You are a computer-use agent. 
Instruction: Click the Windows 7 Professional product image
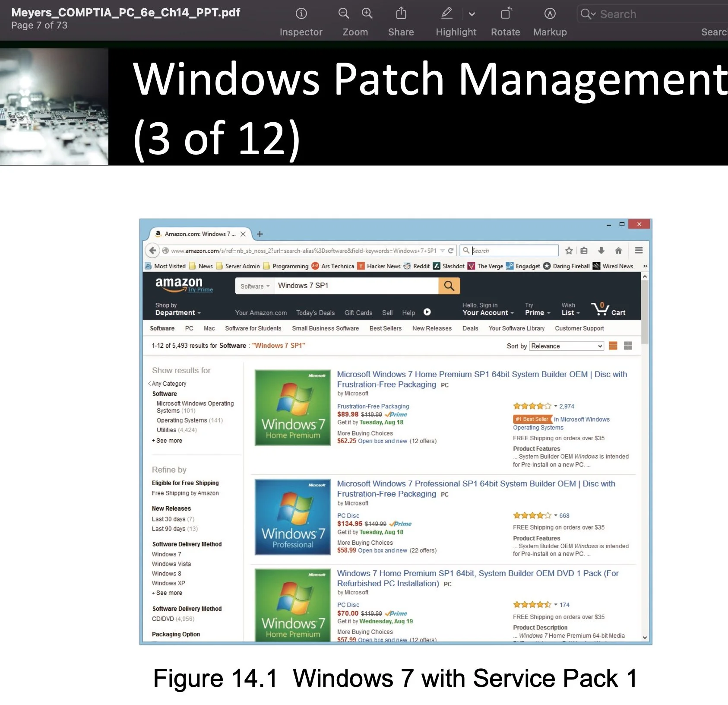click(x=293, y=517)
